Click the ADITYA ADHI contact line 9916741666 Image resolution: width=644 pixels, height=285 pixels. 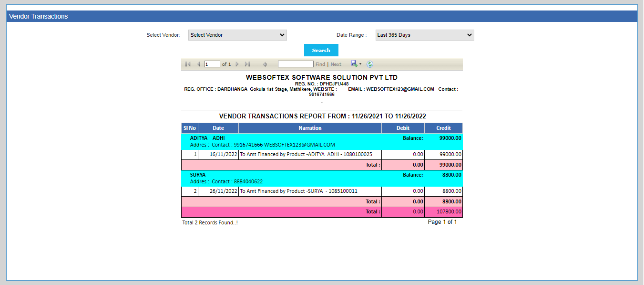263,145
